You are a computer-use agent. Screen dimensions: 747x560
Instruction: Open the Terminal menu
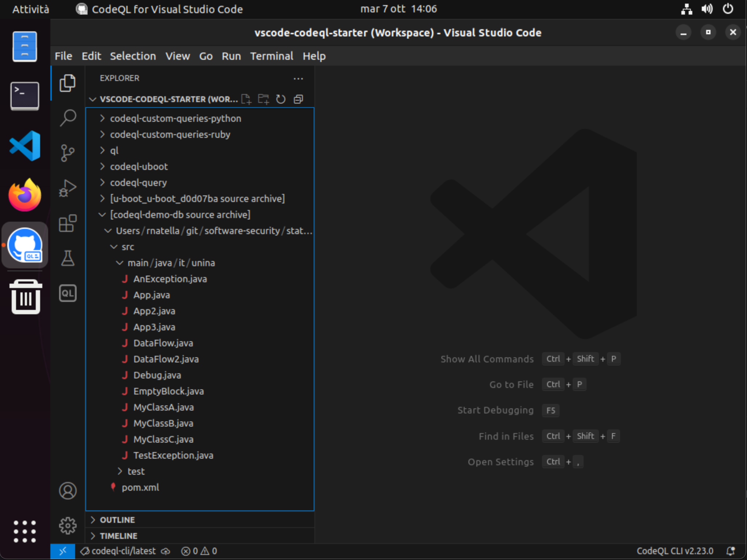pyautogui.click(x=271, y=56)
